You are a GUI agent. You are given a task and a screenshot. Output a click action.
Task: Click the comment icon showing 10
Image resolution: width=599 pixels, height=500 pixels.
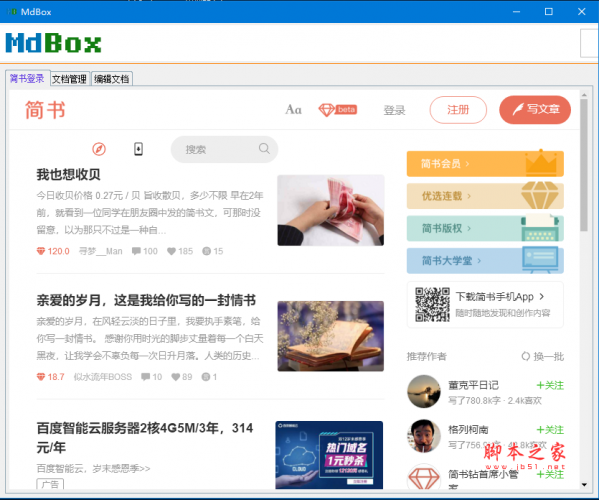pyautogui.click(x=145, y=377)
